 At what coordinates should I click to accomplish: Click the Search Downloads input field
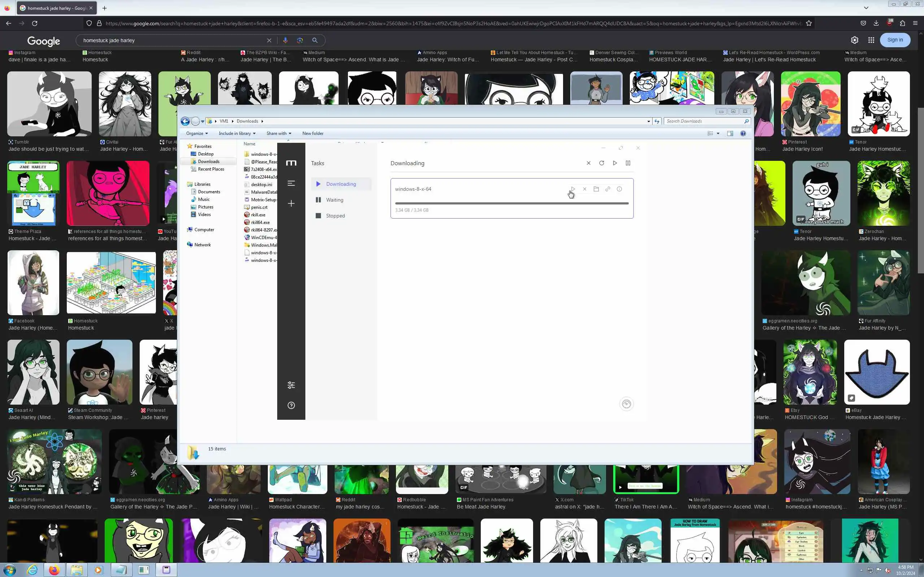(704, 121)
